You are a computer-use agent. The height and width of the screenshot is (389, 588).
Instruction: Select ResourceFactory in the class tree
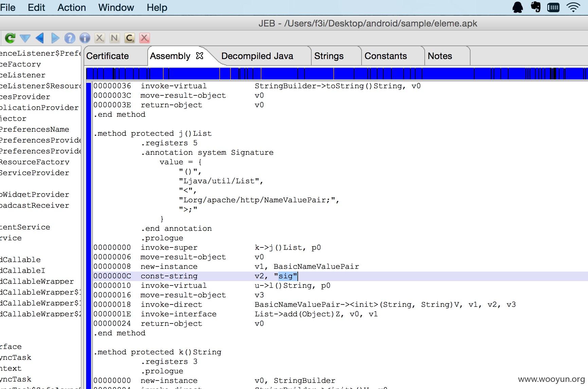click(x=35, y=162)
